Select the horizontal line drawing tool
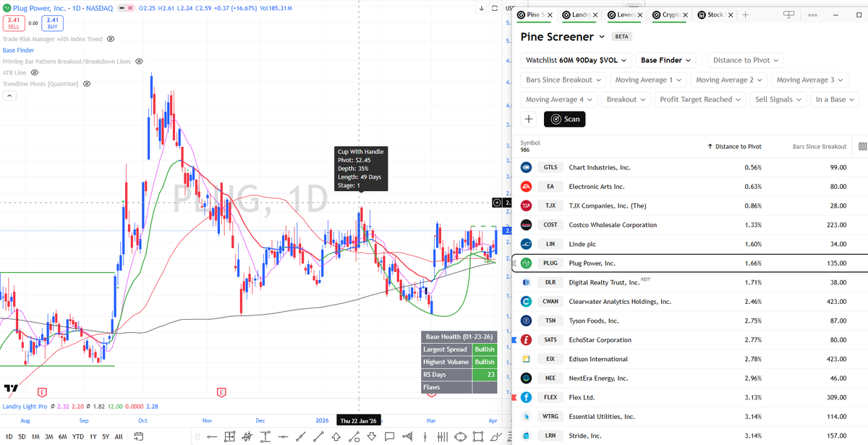Image resolution: width=868 pixels, height=445 pixels. pos(283,436)
